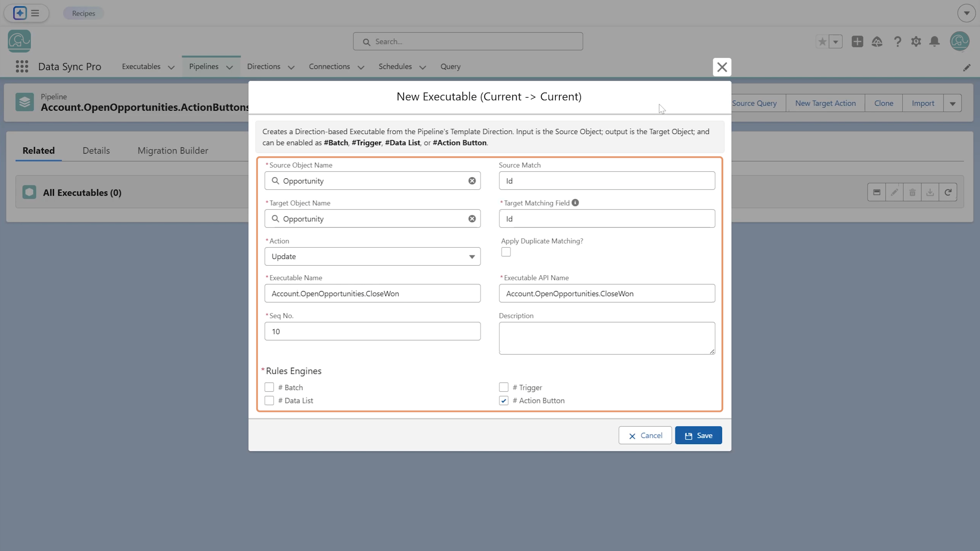Click the Import button
This screenshot has height=551, width=980.
[923, 103]
